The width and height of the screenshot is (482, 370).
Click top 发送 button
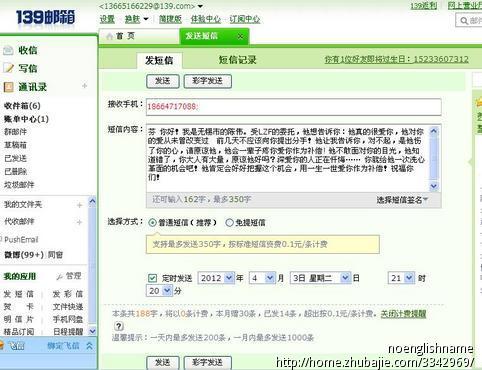coord(163,81)
